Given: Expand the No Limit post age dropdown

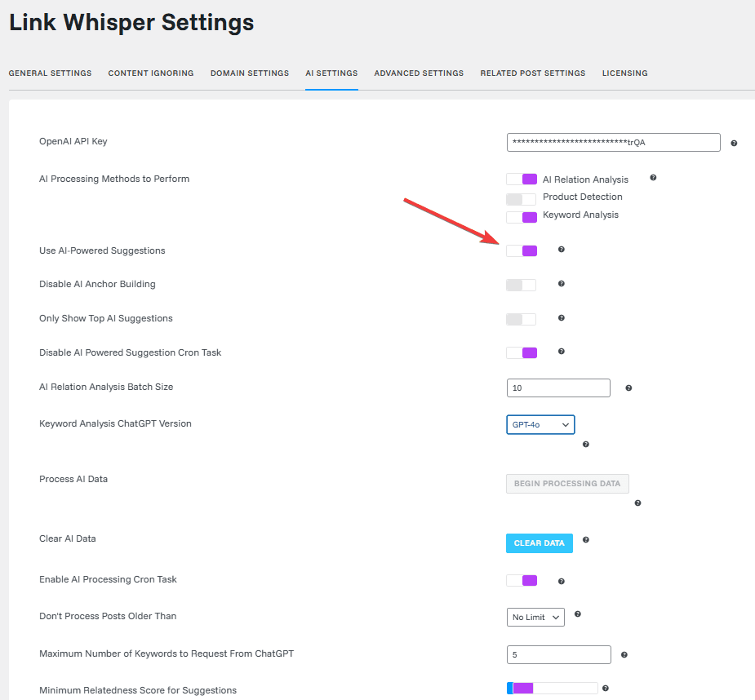Looking at the screenshot, I should (535, 618).
